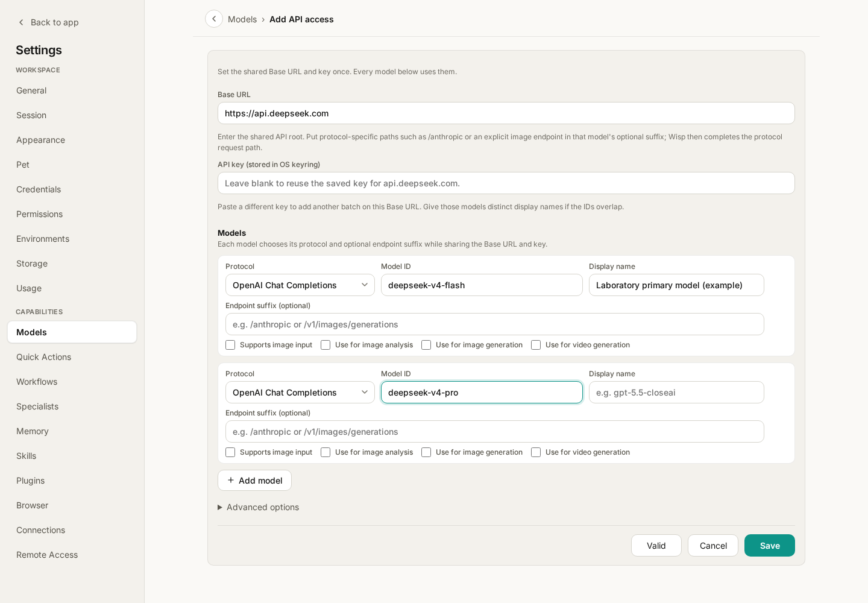The image size is (868, 603).
Task: Enable Use for image analysis for deepseek-v4-pro
Action: tap(325, 452)
